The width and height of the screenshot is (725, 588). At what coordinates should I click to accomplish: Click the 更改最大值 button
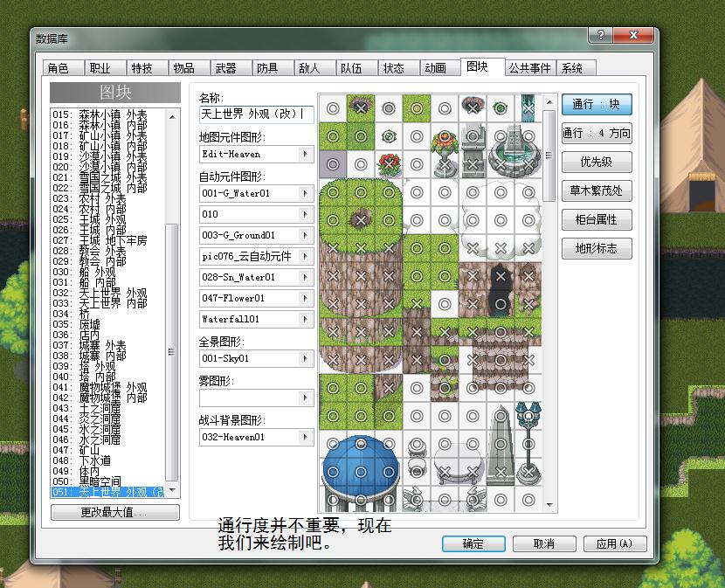click(115, 512)
